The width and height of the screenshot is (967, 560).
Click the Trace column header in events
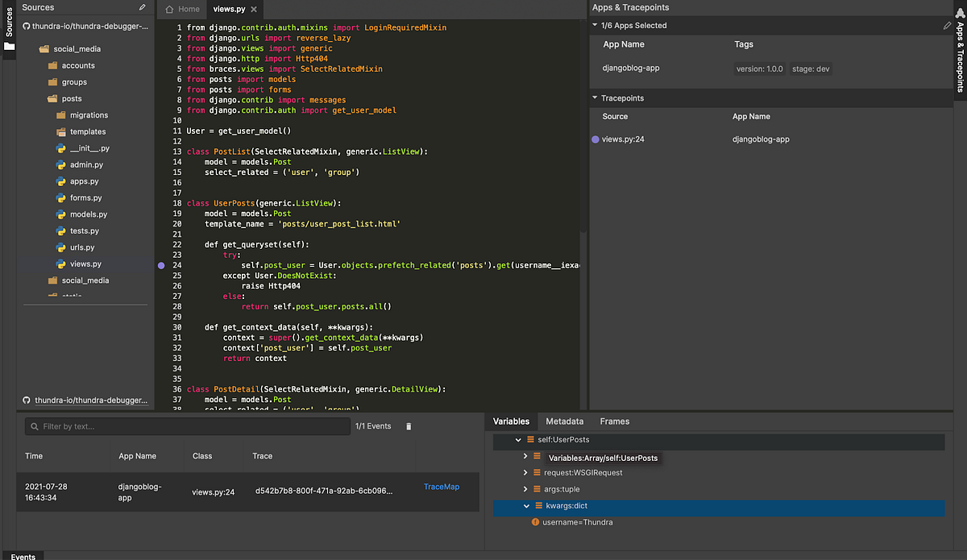tap(262, 456)
